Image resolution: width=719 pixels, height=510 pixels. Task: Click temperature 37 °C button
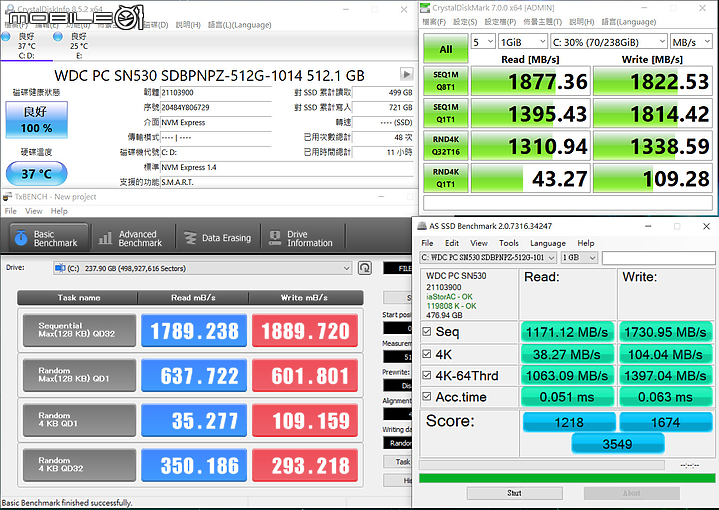(37, 173)
